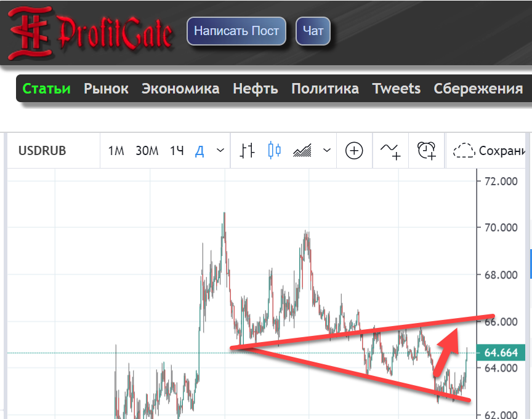The width and height of the screenshot is (532, 419).
Task: Click the 72.000 price axis label
Action: [501, 182]
